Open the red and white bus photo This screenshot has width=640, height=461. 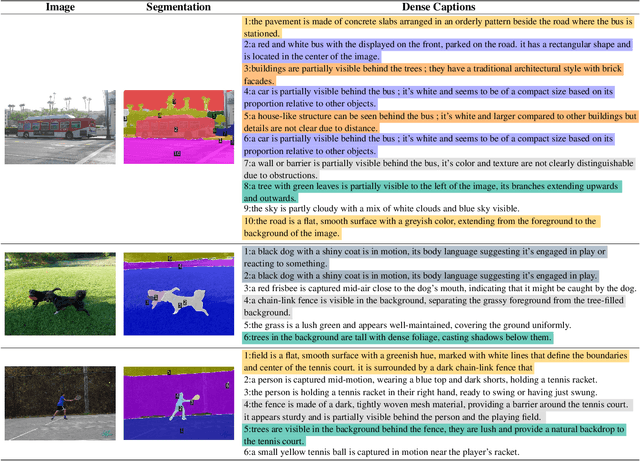tap(59, 126)
